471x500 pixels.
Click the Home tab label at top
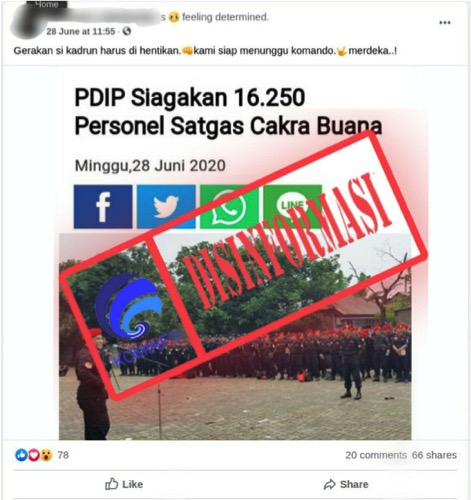[47, 4]
